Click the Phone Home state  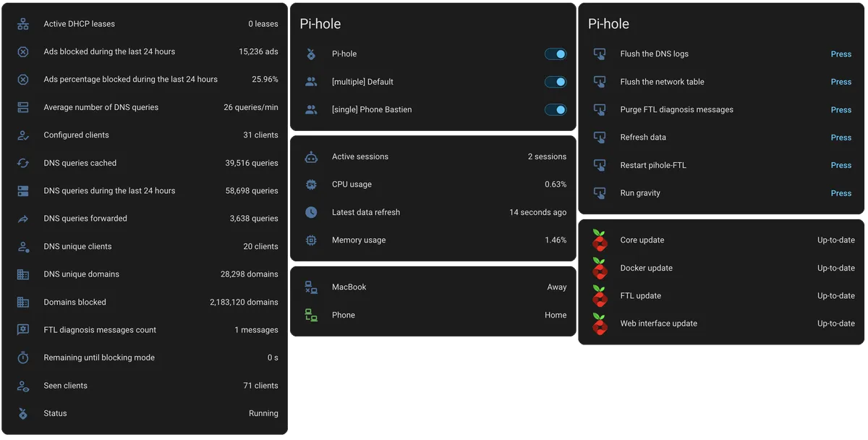pyautogui.click(x=556, y=316)
